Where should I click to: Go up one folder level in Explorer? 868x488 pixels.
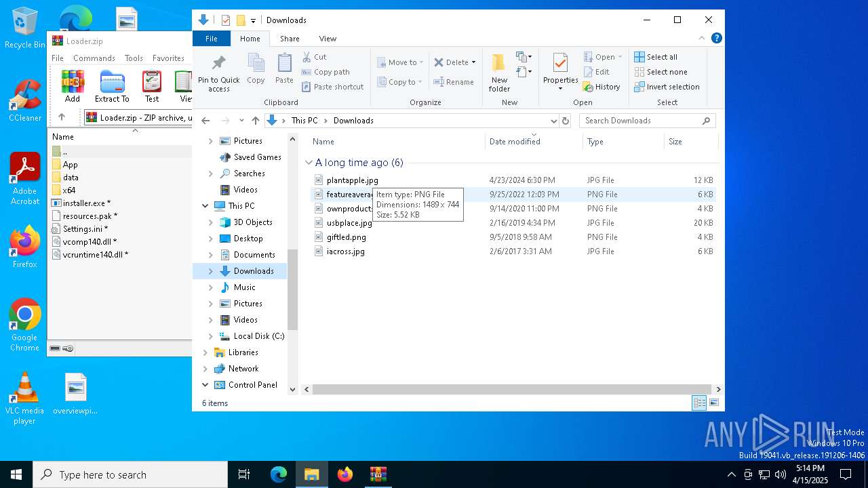pyautogui.click(x=256, y=121)
